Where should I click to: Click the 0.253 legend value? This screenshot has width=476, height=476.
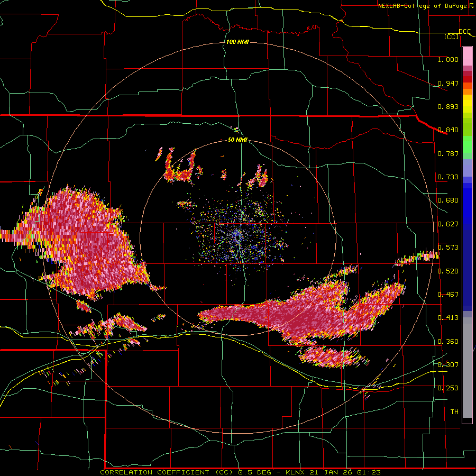click(448, 388)
